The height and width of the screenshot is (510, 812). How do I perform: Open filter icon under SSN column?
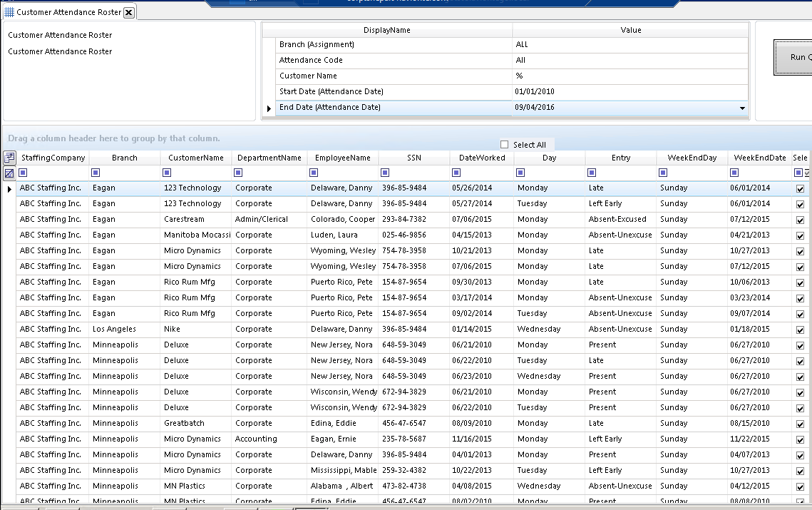[x=385, y=173]
